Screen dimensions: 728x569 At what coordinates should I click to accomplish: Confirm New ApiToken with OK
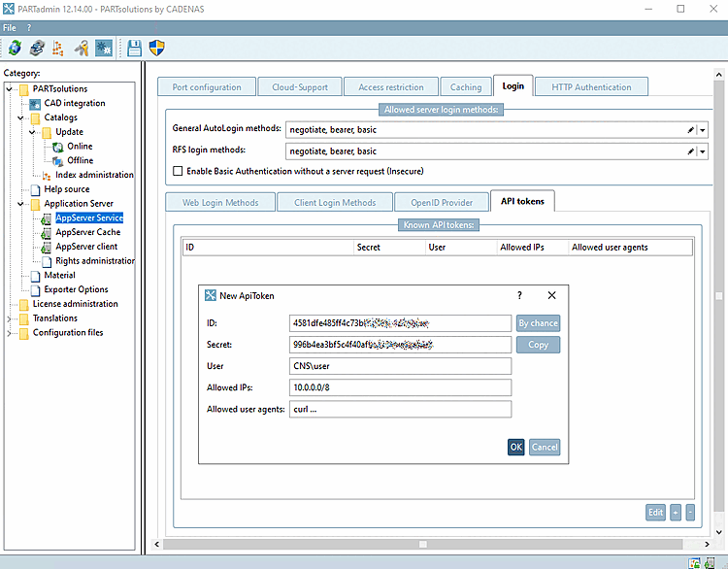pyautogui.click(x=515, y=447)
